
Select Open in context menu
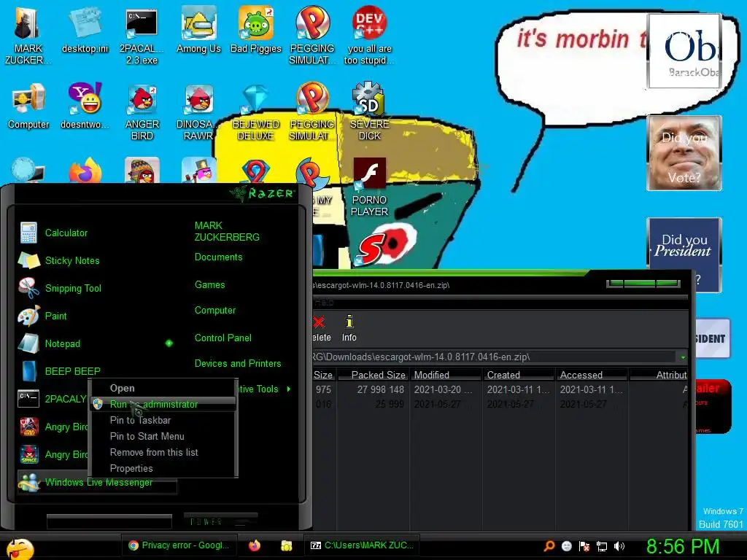pyautogui.click(x=163, y=388)
